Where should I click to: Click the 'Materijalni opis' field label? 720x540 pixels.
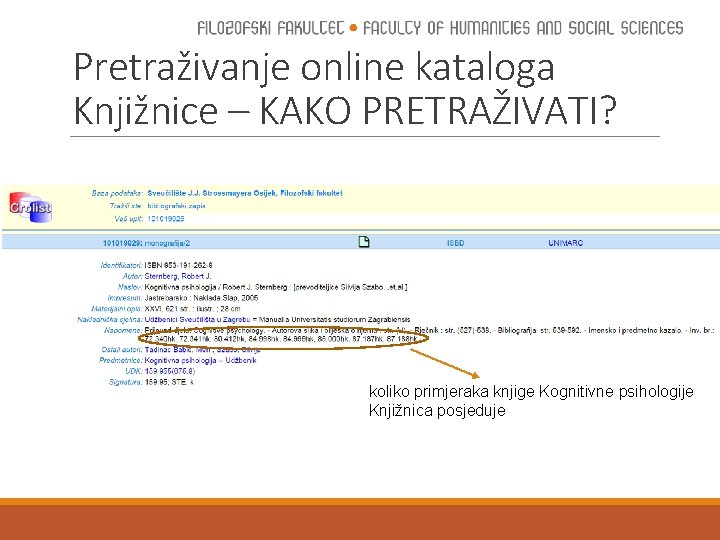[x=117, y=309]
